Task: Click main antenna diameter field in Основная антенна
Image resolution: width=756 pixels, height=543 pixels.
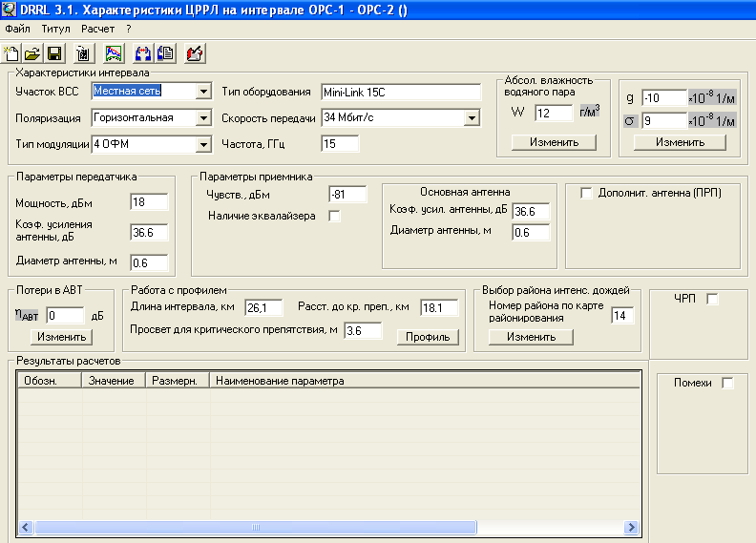Action: (x=531, y=233)
